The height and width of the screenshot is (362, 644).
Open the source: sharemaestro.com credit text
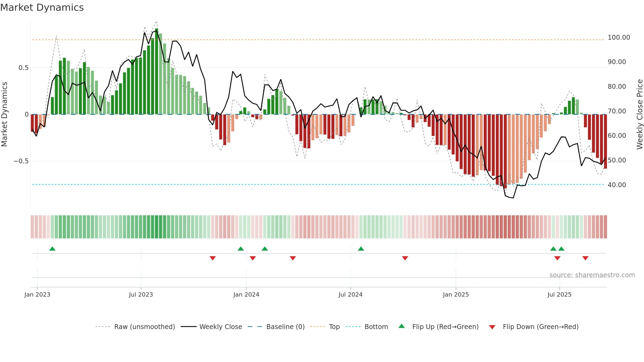click(592, 275)
